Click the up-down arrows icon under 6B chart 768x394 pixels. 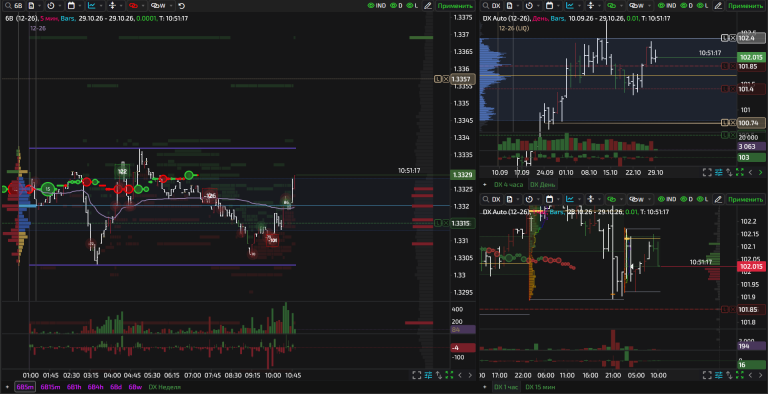439,375
